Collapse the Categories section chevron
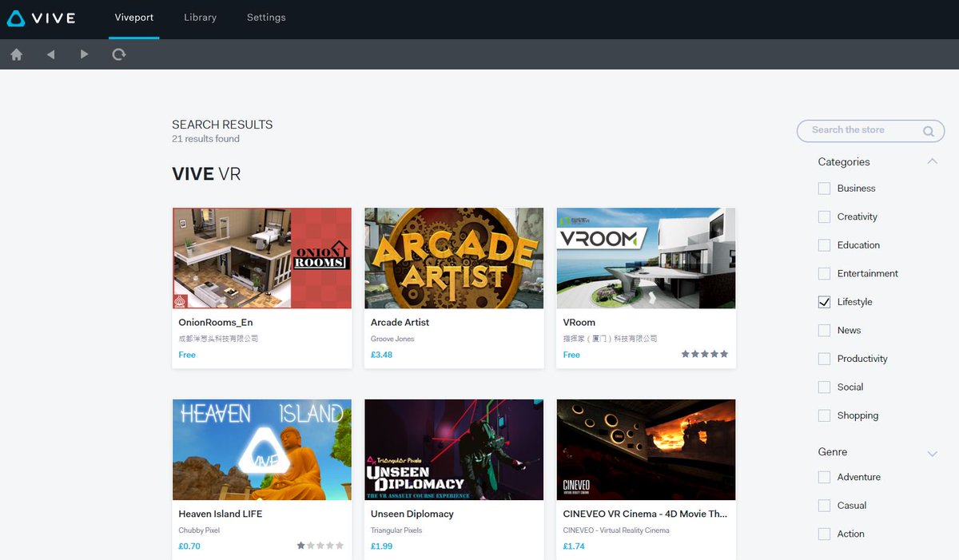 [x=932, y=161]
